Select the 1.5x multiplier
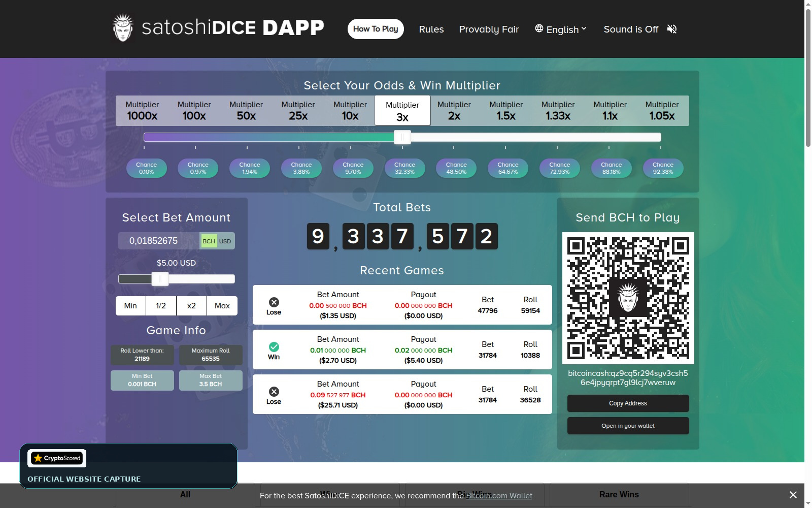The image size is (812, 508). (x=506, y=111)
